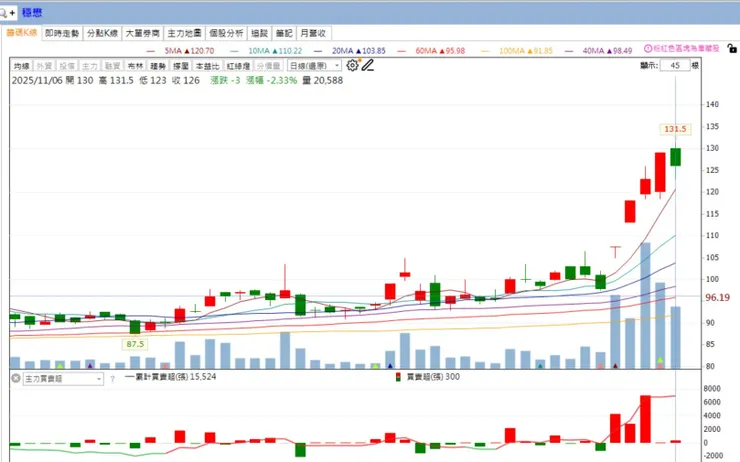
Task: Switch to the 個股分析 tab
Action: click(x=227, y=33)
